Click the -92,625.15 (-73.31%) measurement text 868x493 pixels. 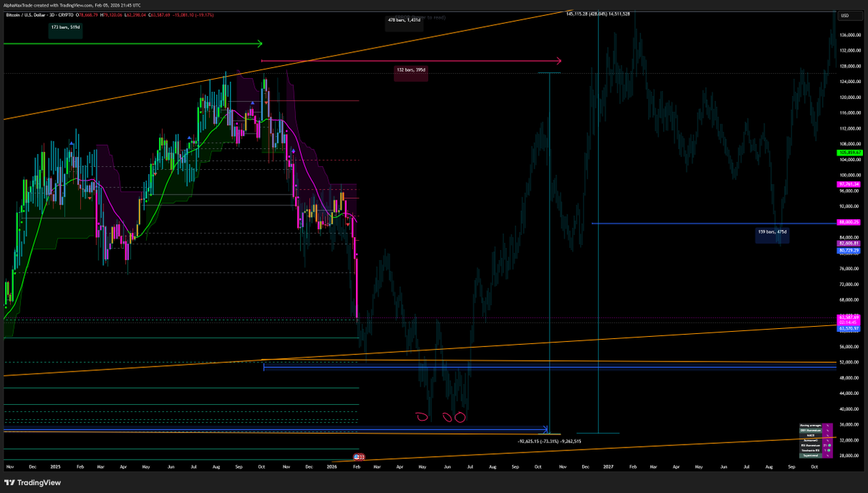pyautogui.click(x=550, y=440)
